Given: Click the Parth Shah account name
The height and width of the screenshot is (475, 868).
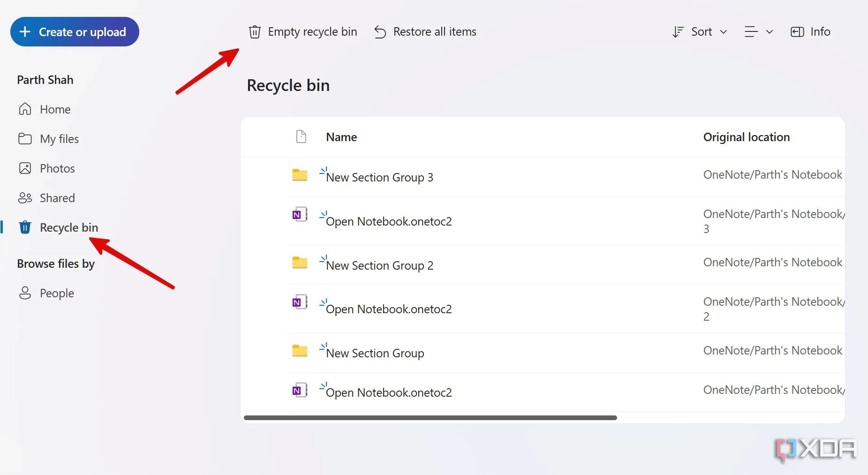Looking at the screenshot, I should coord(45,80).
